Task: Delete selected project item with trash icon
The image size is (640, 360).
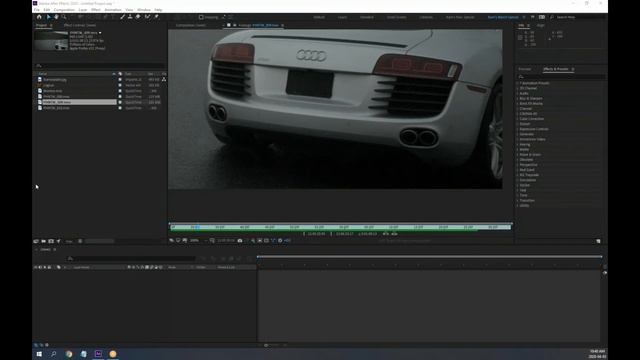Action: point(80,241)
